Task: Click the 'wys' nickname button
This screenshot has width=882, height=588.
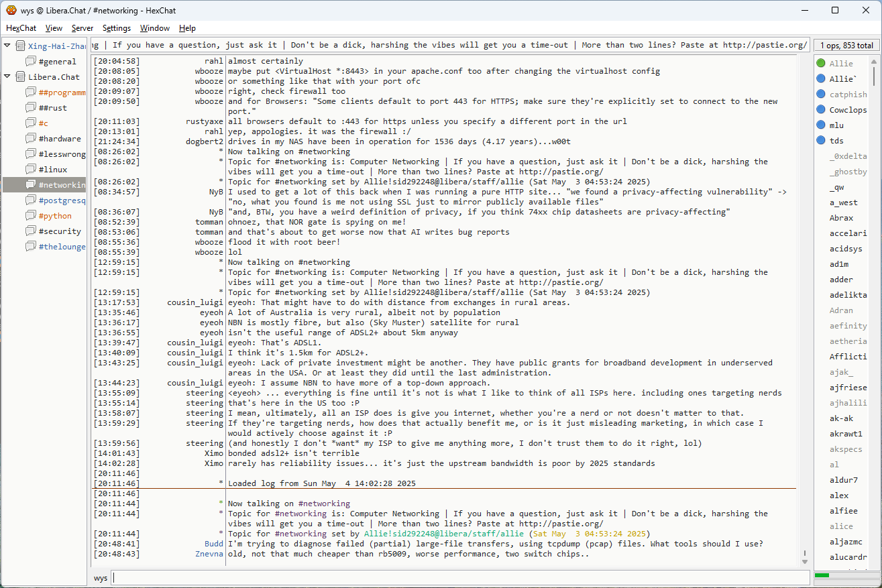Action: 101,578
